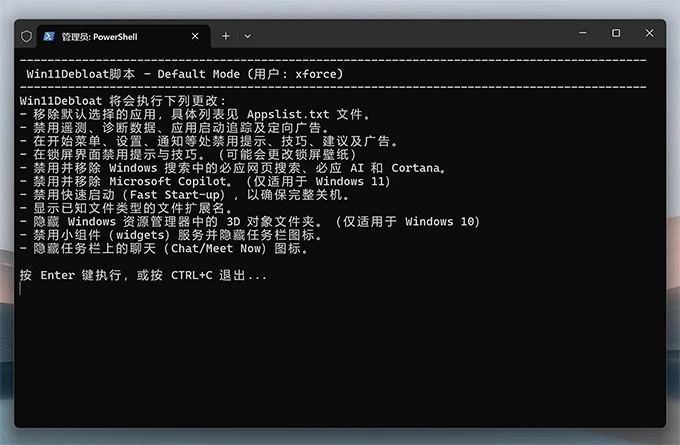Click the terminal cursor below the prompt
The image size is (680, 445).
click(x=20, y=289)
